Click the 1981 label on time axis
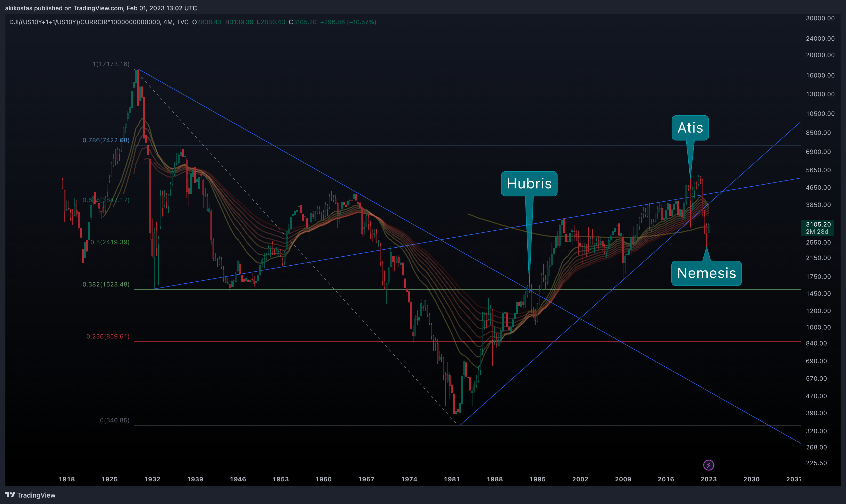Image resolution: width=846 pixels, height=504 pixels. click(452, 479)
